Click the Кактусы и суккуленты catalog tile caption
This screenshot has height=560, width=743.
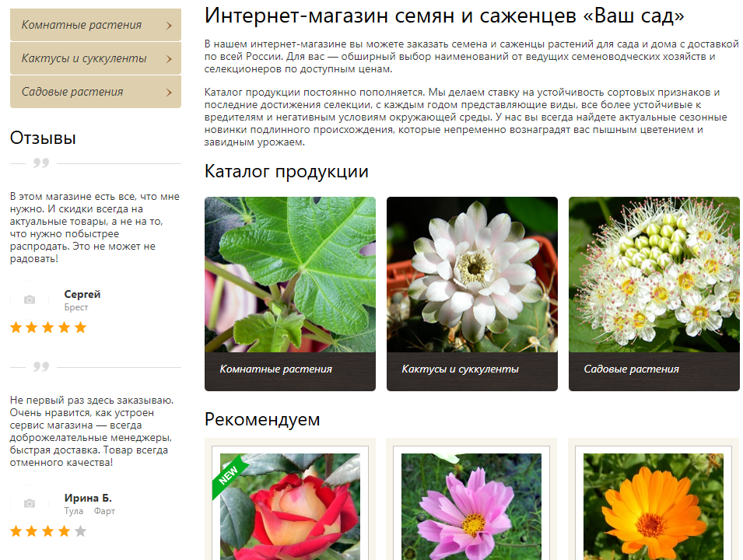pos(460,369)
